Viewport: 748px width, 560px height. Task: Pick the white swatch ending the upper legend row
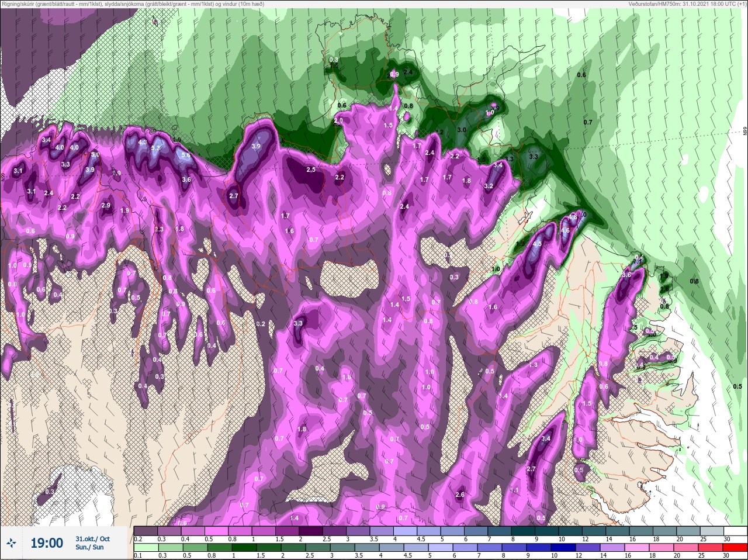tap(736, 531)
